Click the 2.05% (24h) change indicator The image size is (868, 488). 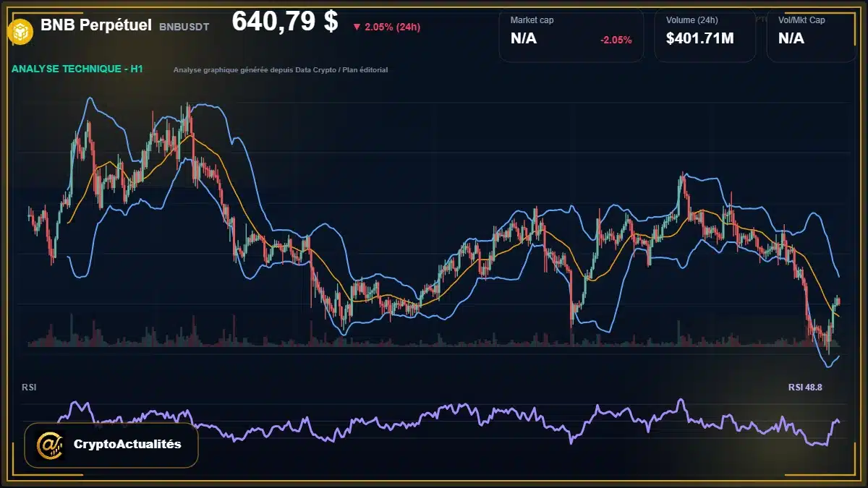coord(386,27)
